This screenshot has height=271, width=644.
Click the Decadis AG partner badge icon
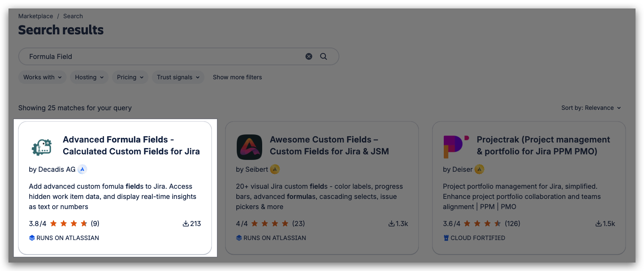click(82, 169)
